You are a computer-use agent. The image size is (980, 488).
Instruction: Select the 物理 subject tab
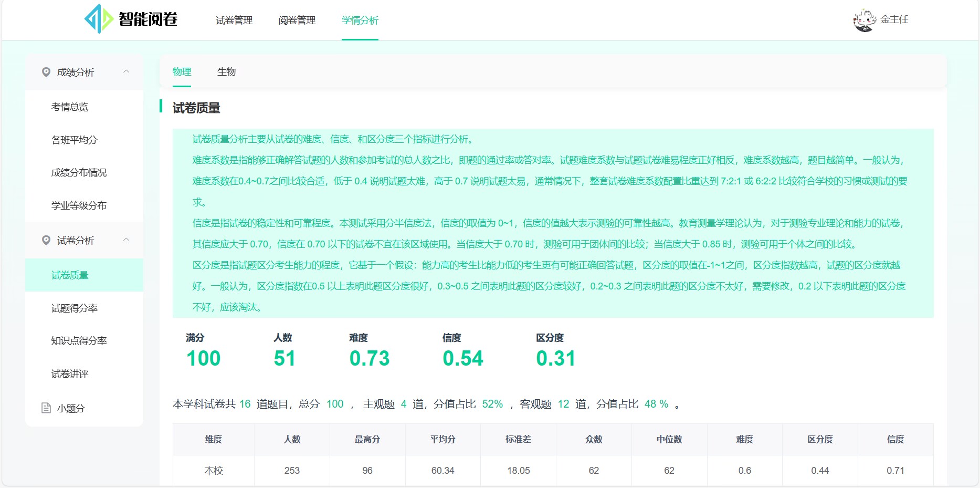(x=182, y=72)
